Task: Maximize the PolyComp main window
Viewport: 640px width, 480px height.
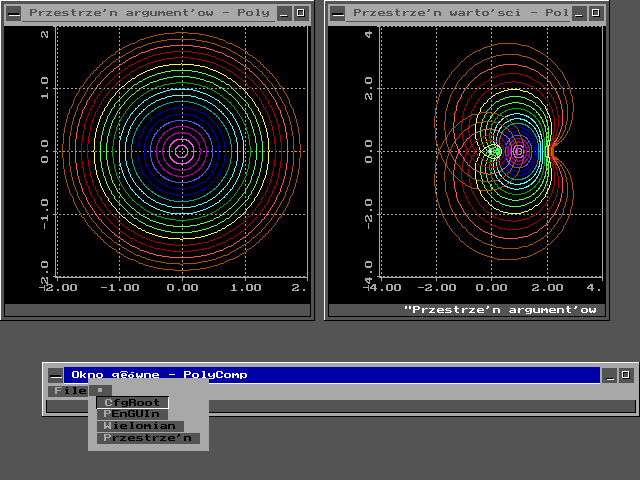Action: (x=626, y=375)
